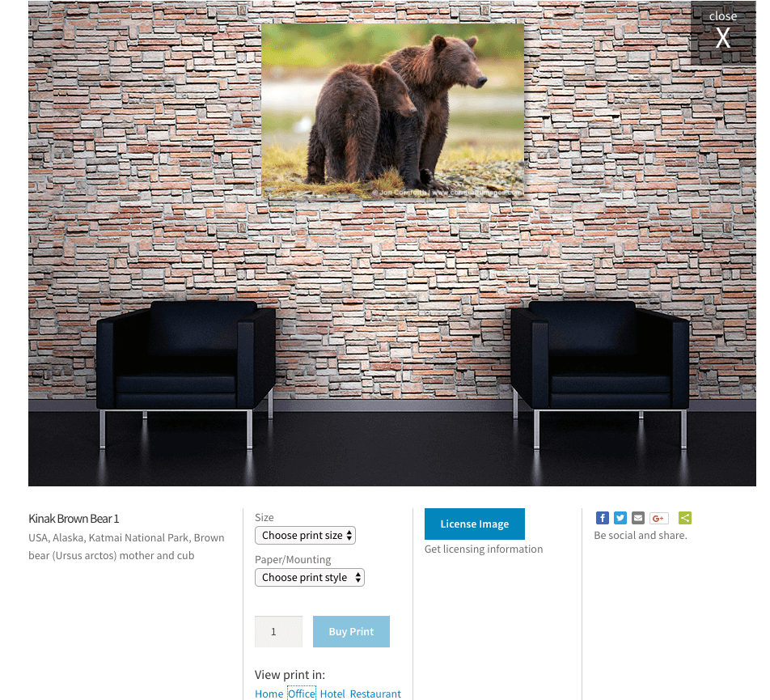770x700 pixels.
Task: Open the Choose print size dropdown
Action: point(305,536)
